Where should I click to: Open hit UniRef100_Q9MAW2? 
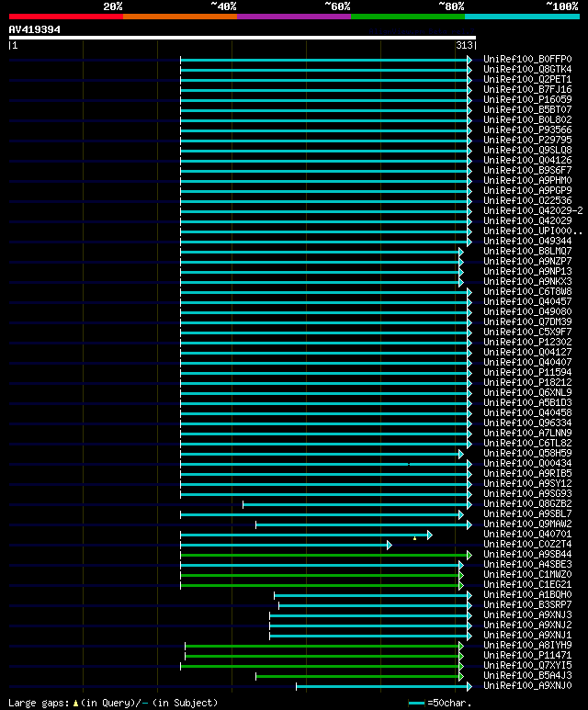point(527,524)
